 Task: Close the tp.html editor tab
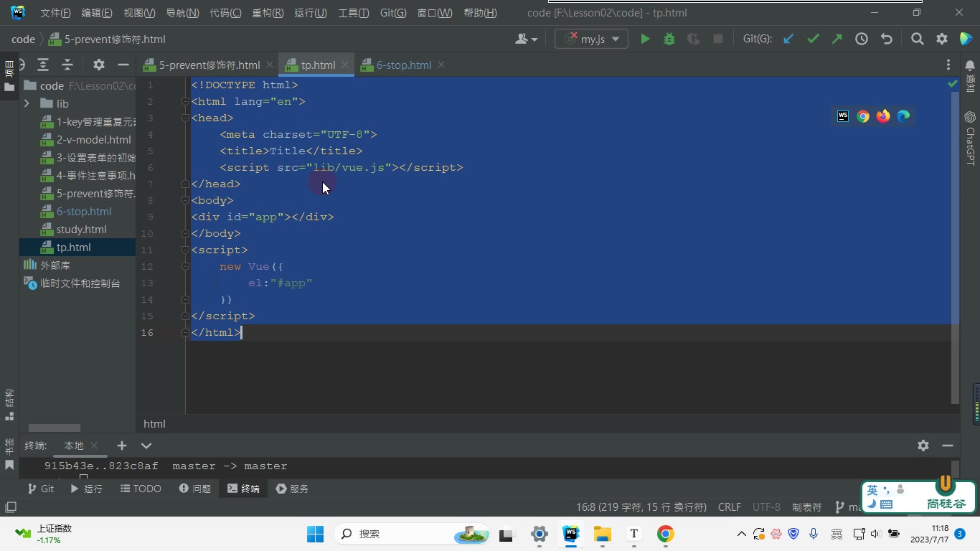[x=345, y=65]
